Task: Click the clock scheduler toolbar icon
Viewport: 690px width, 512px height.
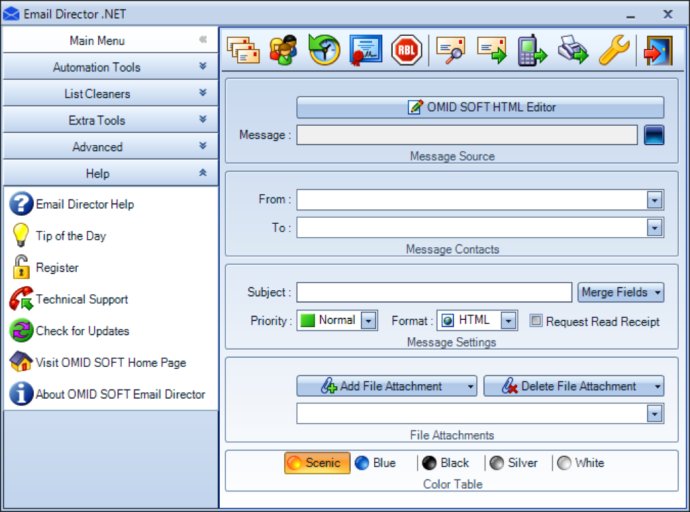Action: [324, 50]
